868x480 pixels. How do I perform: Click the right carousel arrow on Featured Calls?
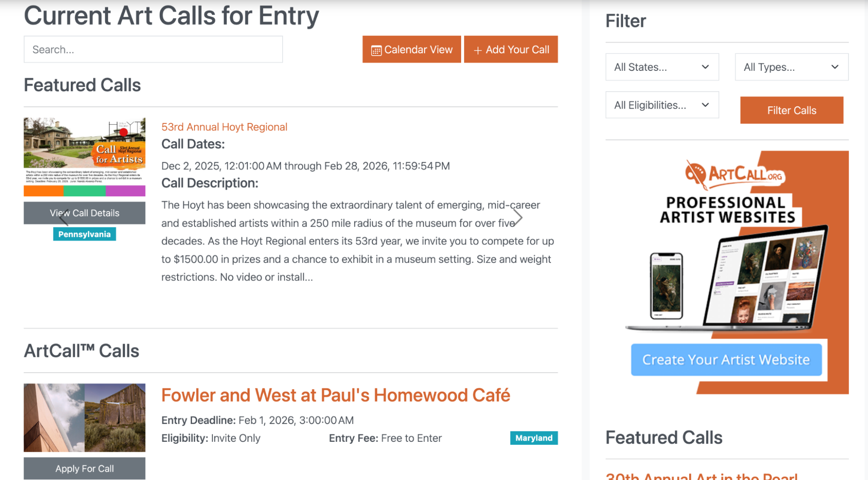(517, 218)
